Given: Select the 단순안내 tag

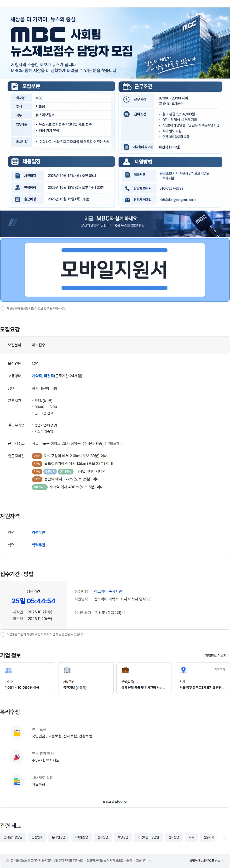Looking at the screenshot, I should 37,837.
